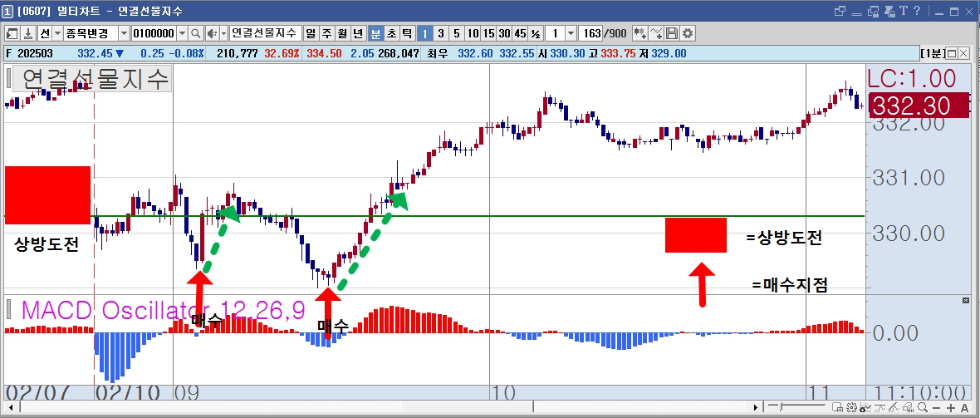Click the speaker sound icon

[212, 33]
